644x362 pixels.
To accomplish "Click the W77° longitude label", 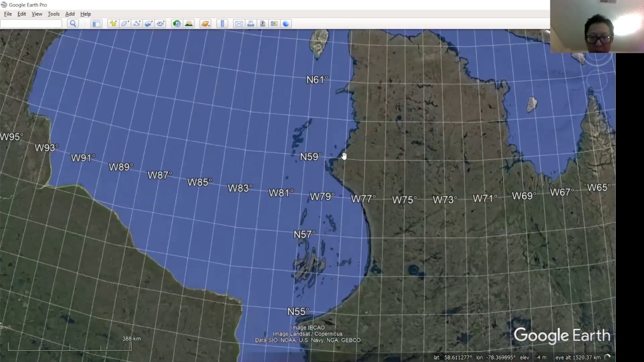I will [363, 199].
